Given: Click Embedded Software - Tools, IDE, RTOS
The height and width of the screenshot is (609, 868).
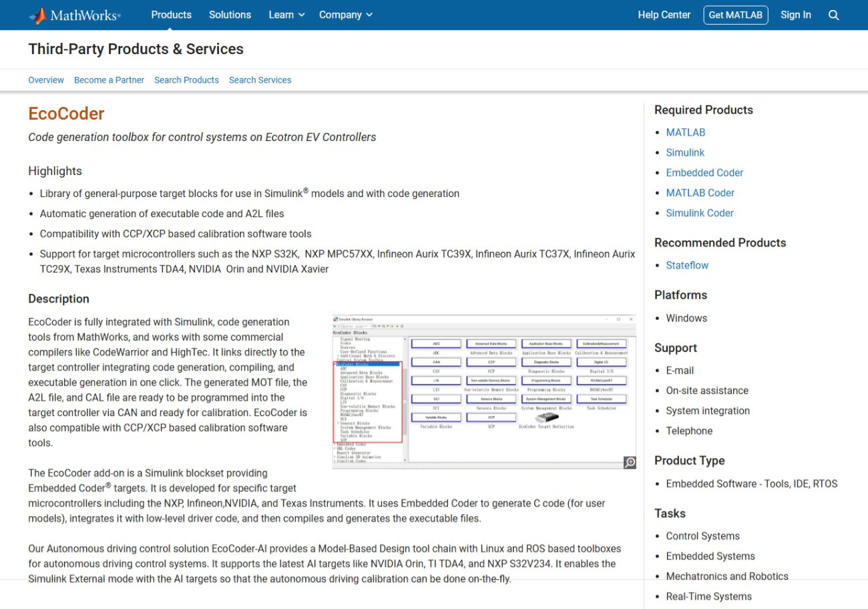Looking at the screenshot, I should click(751, 484).
